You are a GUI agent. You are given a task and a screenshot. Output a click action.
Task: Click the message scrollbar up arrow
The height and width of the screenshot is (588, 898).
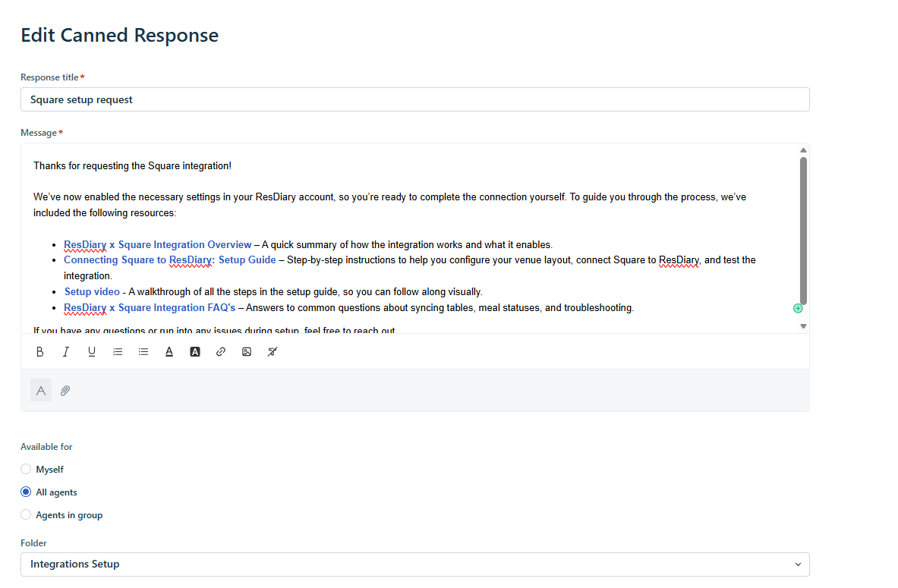pos(804,150)
